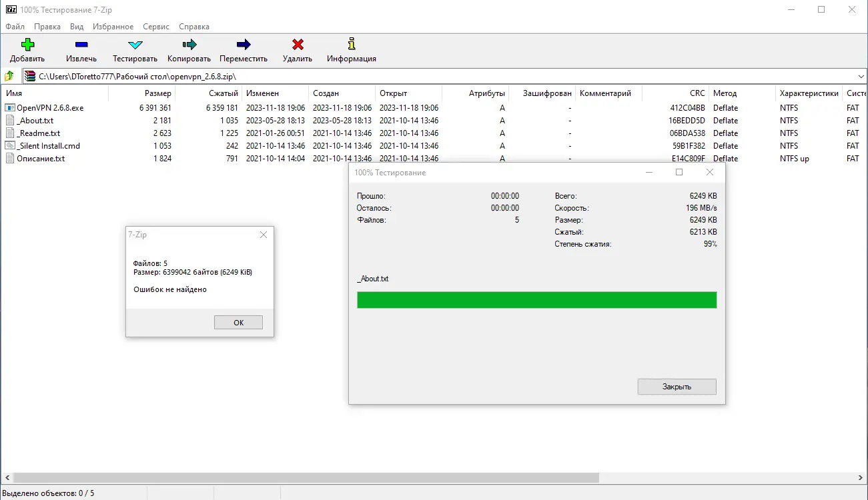Click the CRC value 16BEDD5D

click(x=687, y=120)
